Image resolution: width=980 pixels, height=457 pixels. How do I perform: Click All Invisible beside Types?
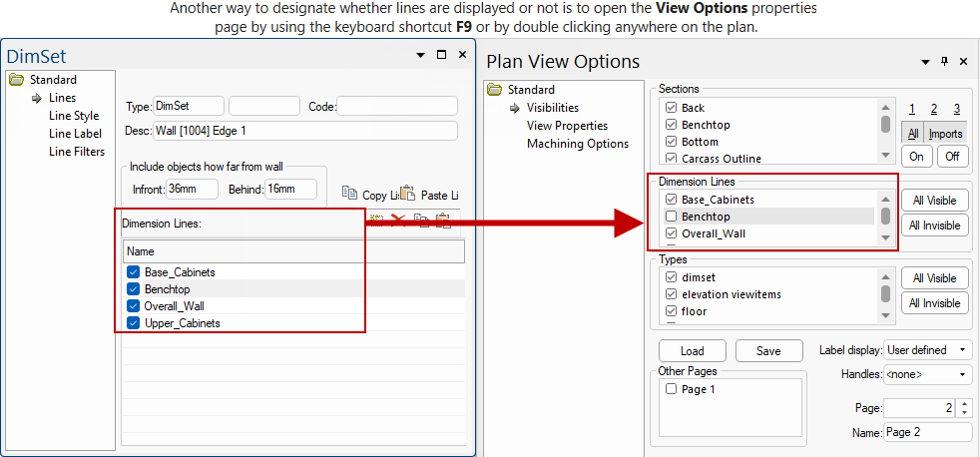tap(935, 303)
